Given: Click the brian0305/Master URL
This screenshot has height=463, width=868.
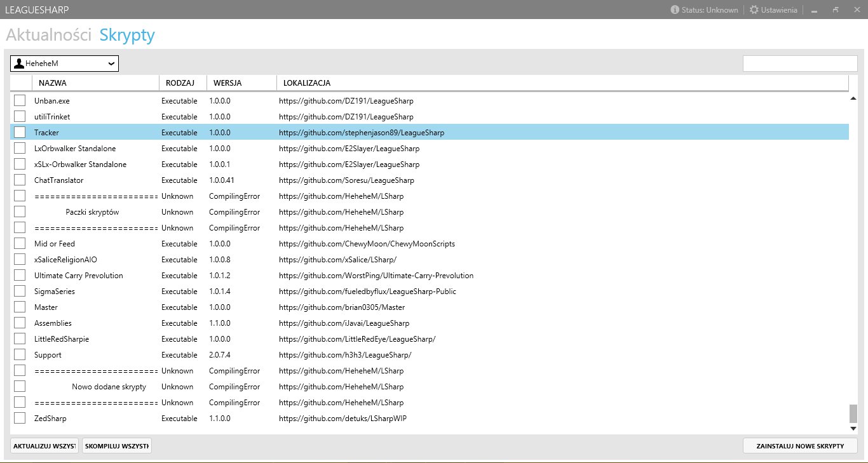Looking at the screenshot, I should tap(342, 307).
